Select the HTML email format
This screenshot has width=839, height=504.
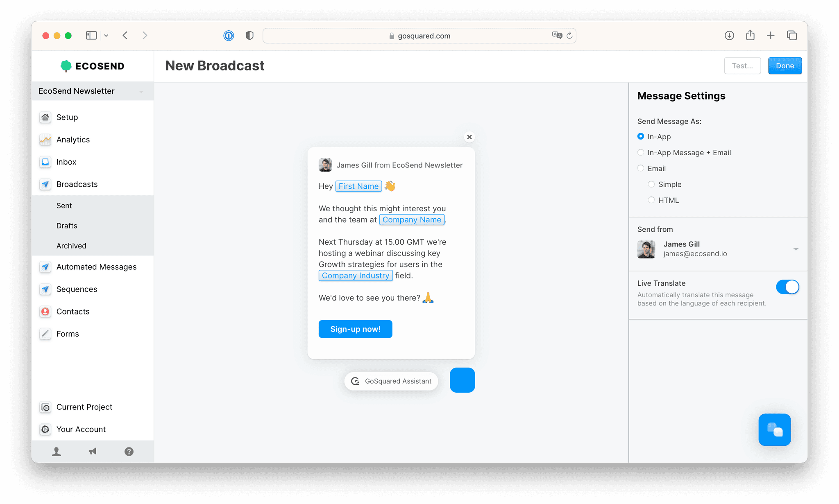651,200
